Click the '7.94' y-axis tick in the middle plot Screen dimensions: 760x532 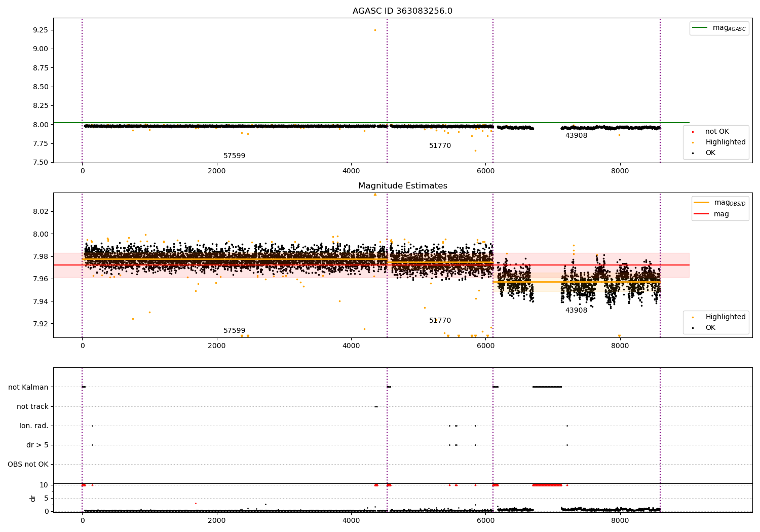(40, 301)
